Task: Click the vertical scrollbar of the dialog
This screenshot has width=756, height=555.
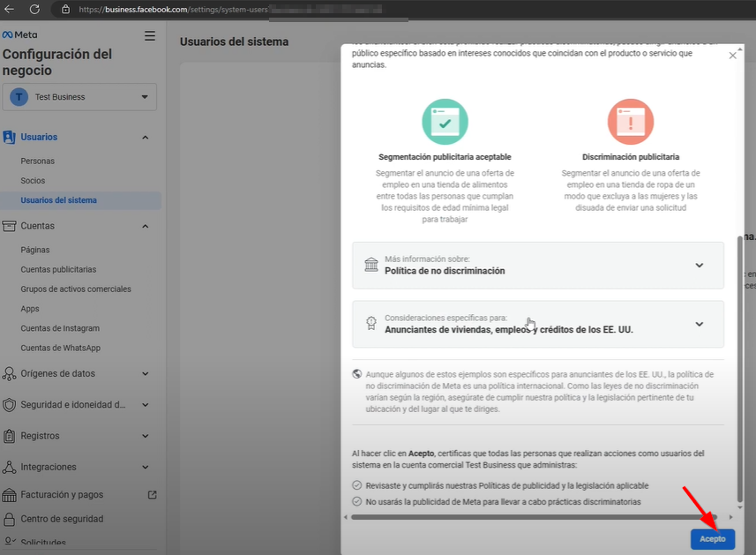Action: pos(740,369)
